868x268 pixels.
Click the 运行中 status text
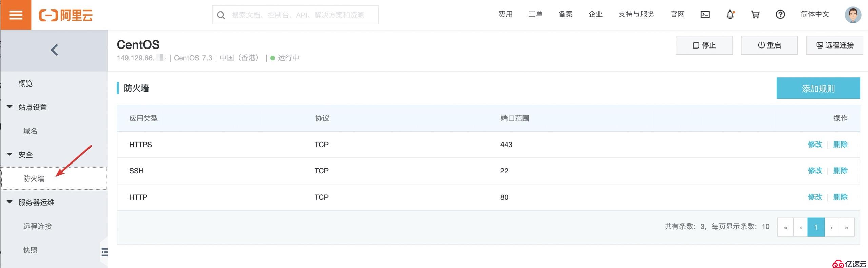tap(288, 58)
